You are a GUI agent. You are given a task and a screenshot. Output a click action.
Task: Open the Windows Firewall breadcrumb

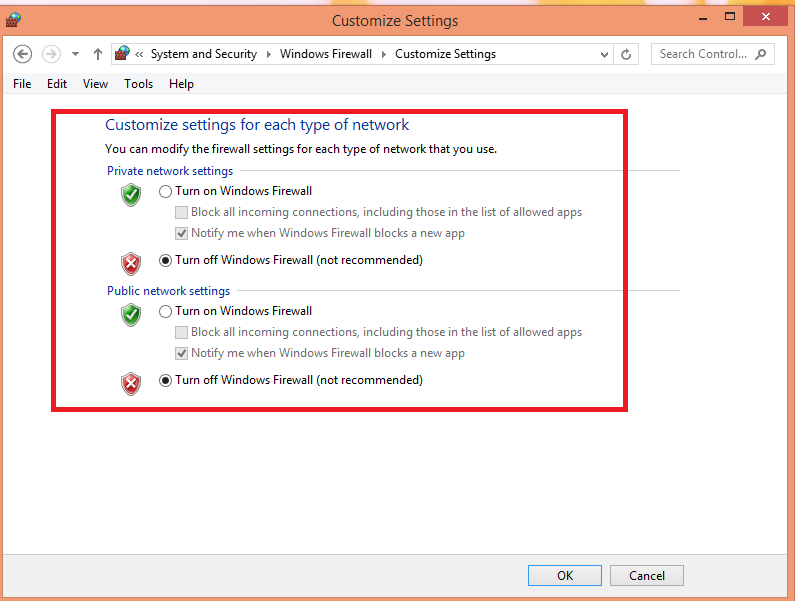click(326, 54)
